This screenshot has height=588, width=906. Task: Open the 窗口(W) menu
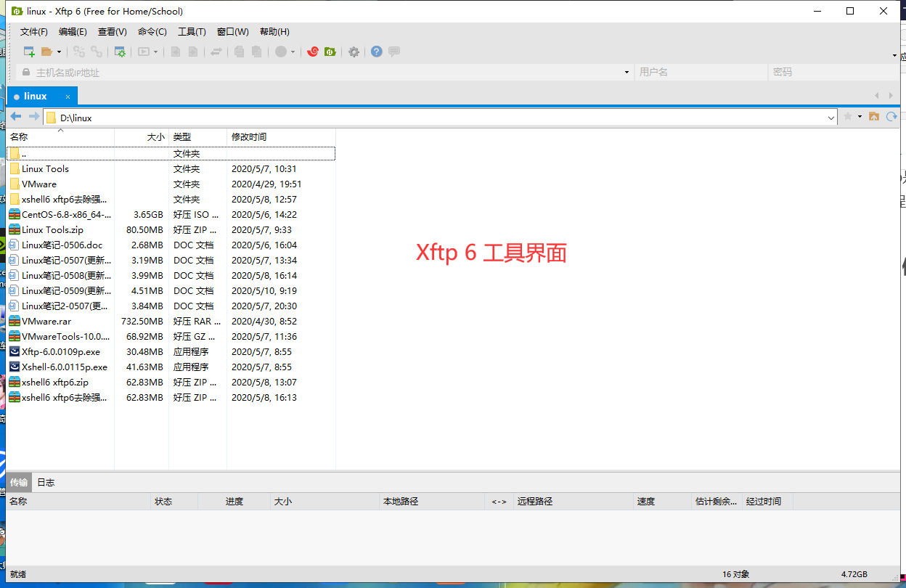click(233, 32)
